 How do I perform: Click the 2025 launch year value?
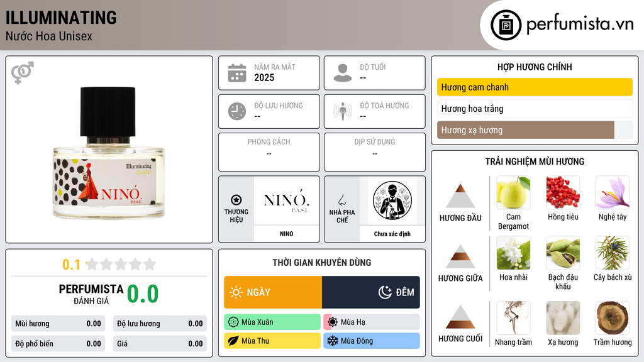[x=264, y=77]
